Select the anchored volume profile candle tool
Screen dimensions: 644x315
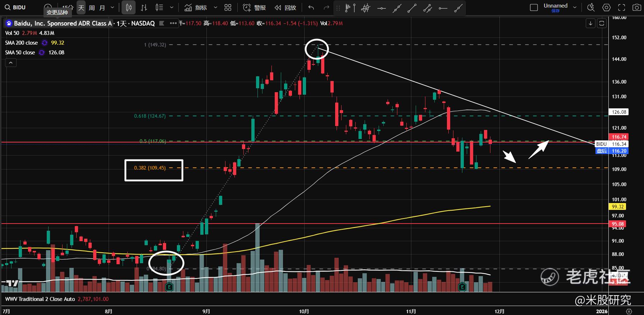click(x=366, y=8)
